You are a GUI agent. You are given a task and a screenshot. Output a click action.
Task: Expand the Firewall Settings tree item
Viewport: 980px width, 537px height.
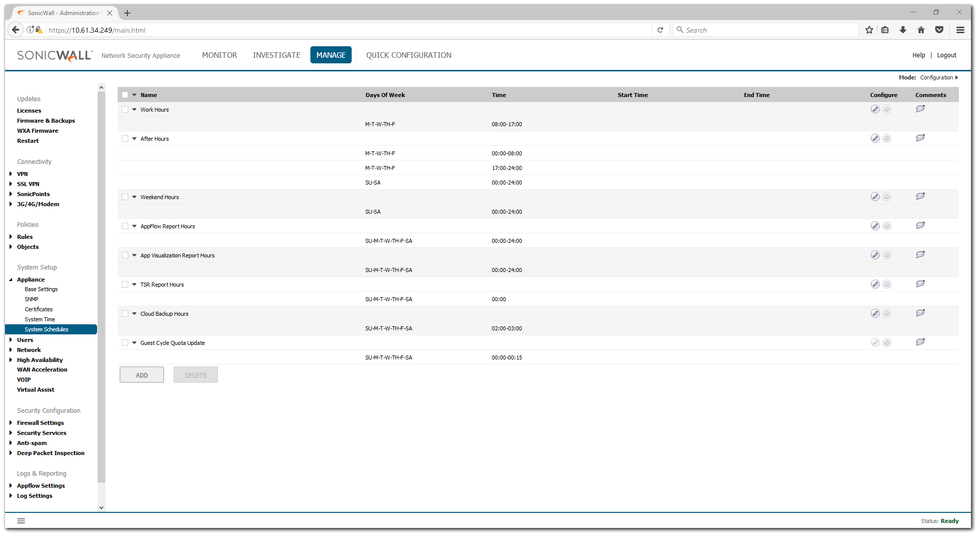point(11,423)
